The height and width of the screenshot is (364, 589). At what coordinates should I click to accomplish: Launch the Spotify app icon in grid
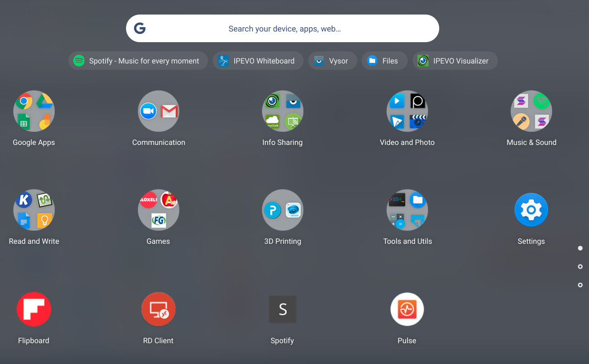283,309
